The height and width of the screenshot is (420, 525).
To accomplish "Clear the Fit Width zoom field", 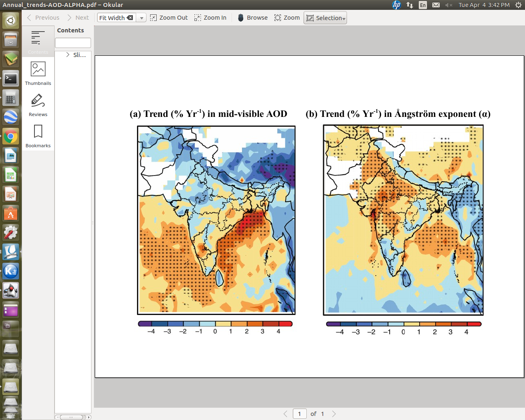I will click(130, 18).
